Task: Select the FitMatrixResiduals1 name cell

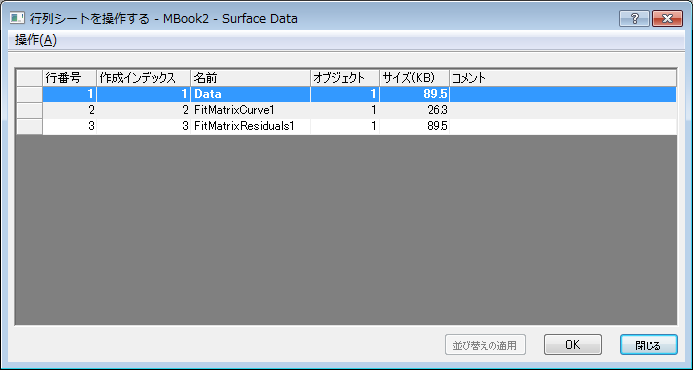Action: [250, 126]
